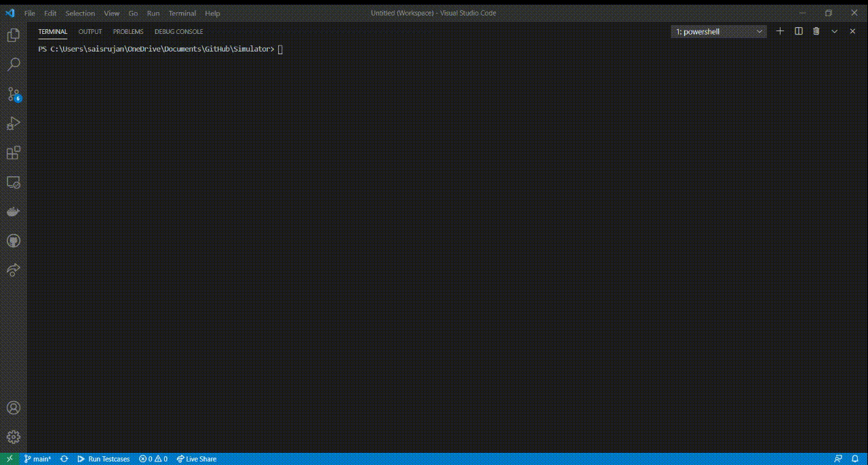Viewport: 868px width, 465px height.
Task: Open the terminal launch profile chevron
Action: click(x=834, y=31)
